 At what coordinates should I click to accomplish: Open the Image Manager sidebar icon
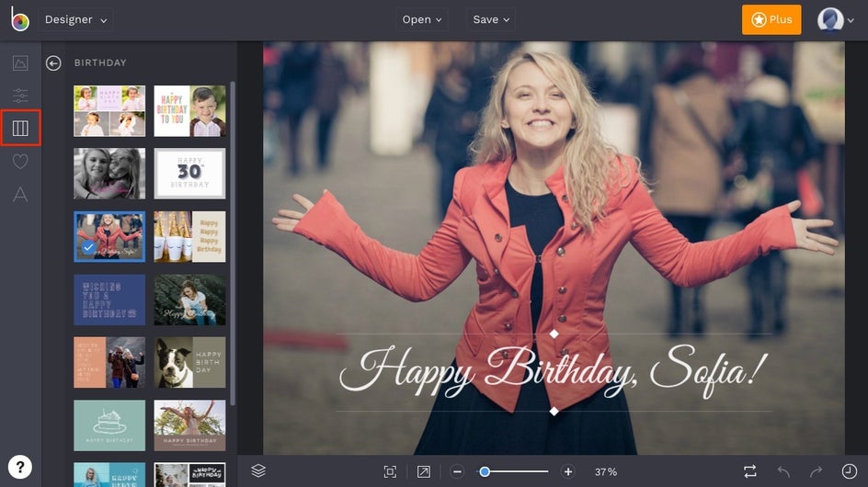coord(20,63)
